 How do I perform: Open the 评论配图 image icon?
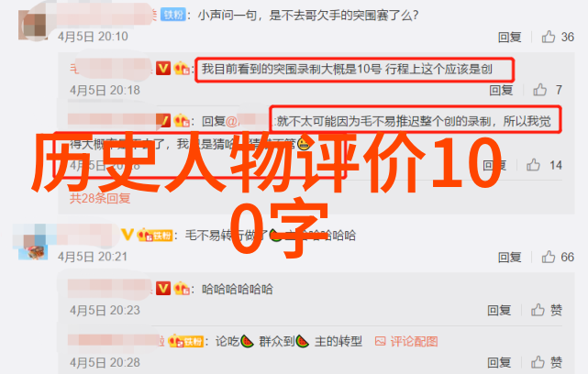[381, 341]
